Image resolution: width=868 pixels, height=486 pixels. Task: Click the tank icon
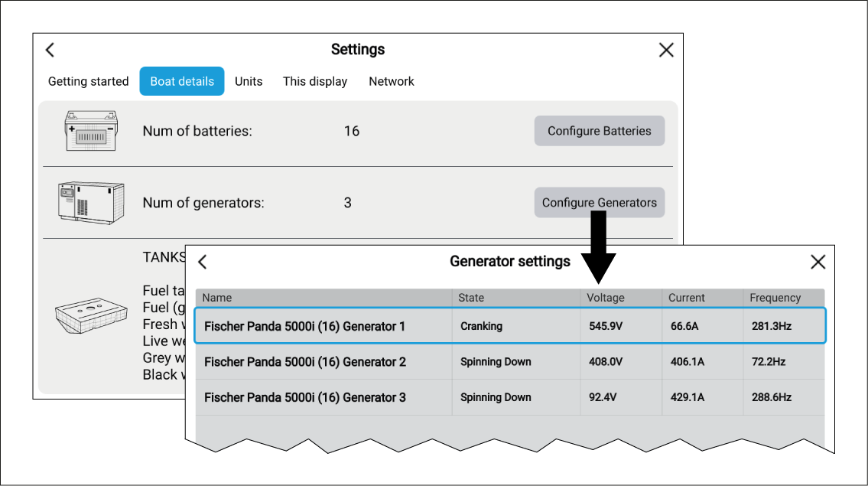tap(90, 315)
